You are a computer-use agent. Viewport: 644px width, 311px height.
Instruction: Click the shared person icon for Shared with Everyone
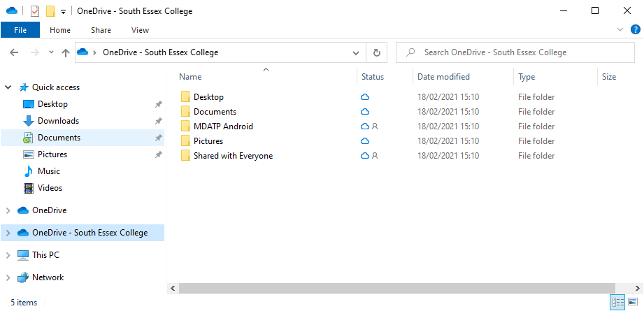pyautogui.click(x=375, y=156)
